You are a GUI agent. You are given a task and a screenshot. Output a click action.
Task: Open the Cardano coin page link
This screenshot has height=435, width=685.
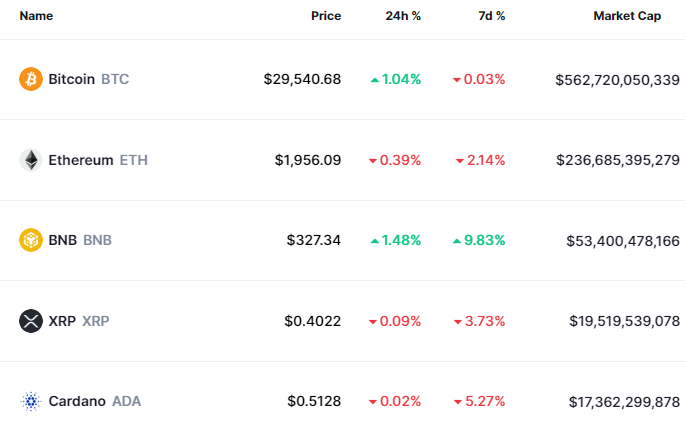(x=76, y=401)
